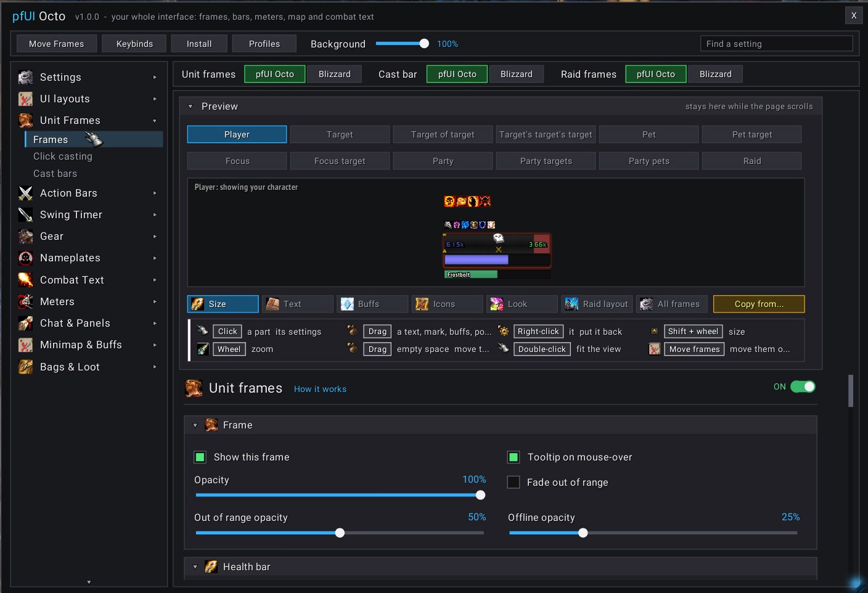Expand the Action Bars sidebar arrow
The height and width of the screenshot is (593, 868).
155,193
